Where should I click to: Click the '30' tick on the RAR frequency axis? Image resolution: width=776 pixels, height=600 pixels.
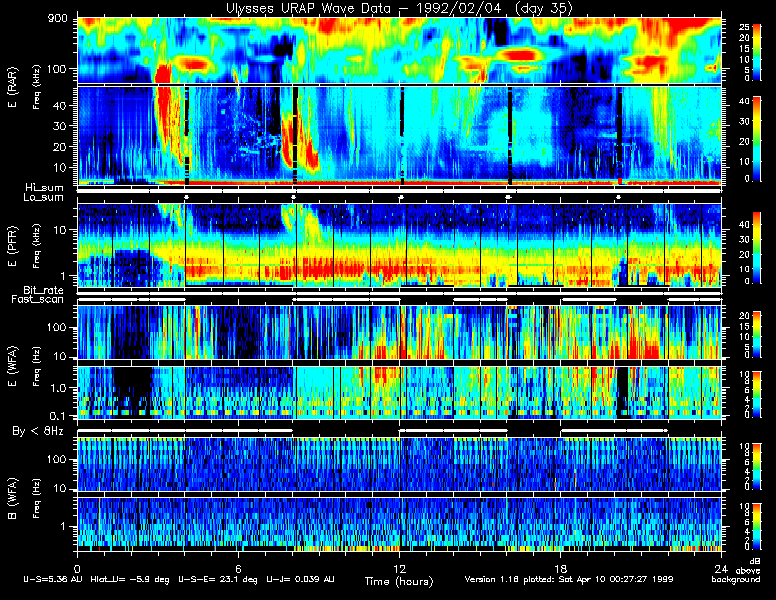pyautogui.click(x=59, y=126)
